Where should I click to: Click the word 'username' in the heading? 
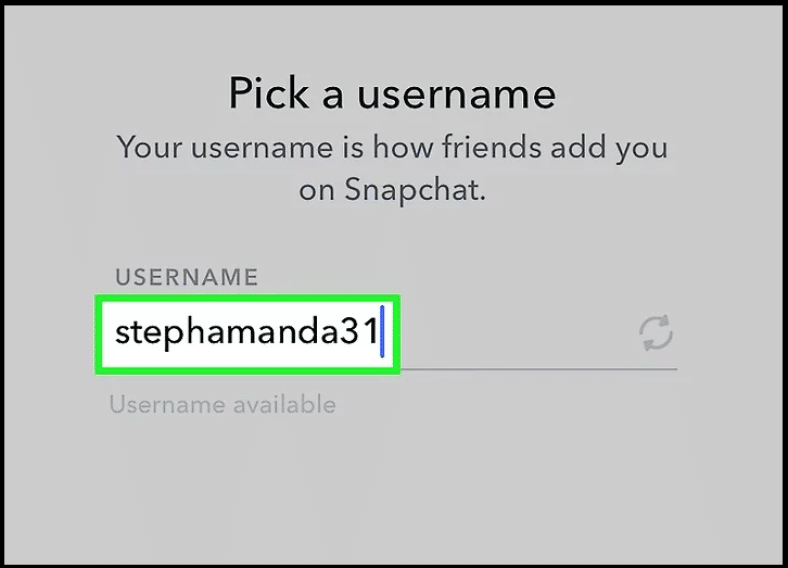[x=456, y=94]
